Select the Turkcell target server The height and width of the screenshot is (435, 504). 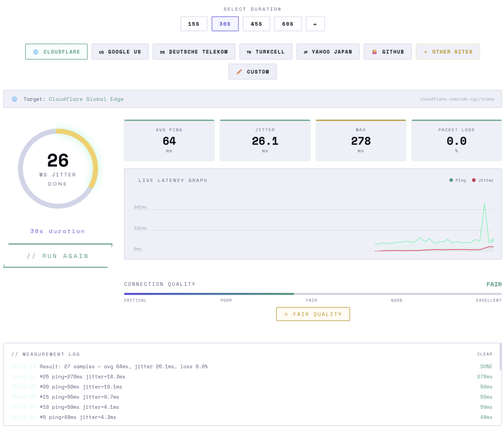point(266,52)
